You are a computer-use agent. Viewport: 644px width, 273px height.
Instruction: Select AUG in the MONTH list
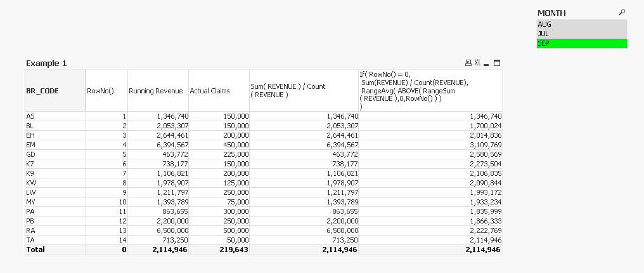point(582,24)
